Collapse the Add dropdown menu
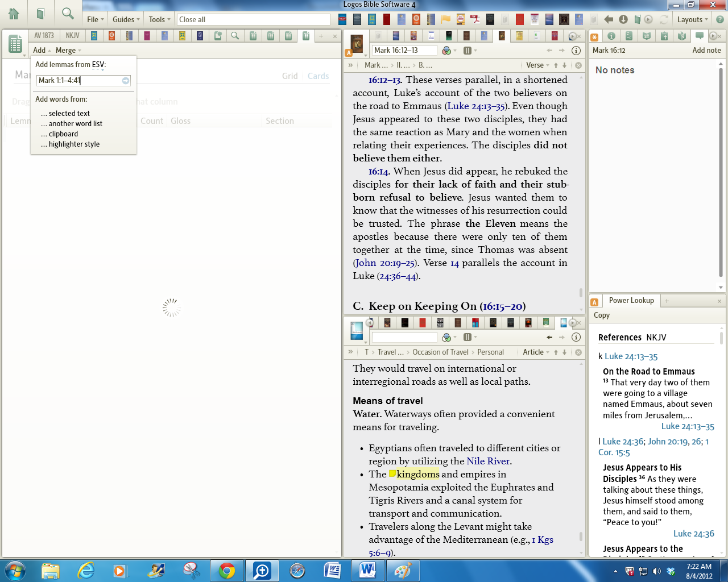 42,50
